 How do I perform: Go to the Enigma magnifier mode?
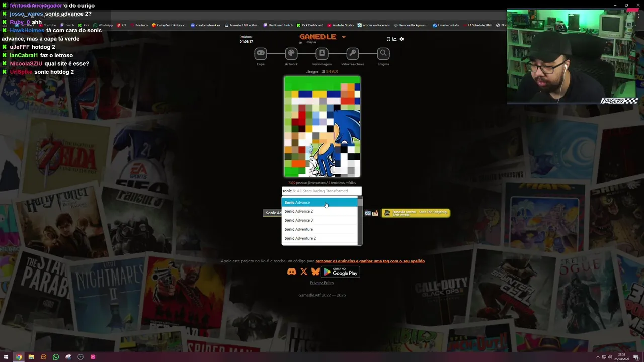(383, 53)
